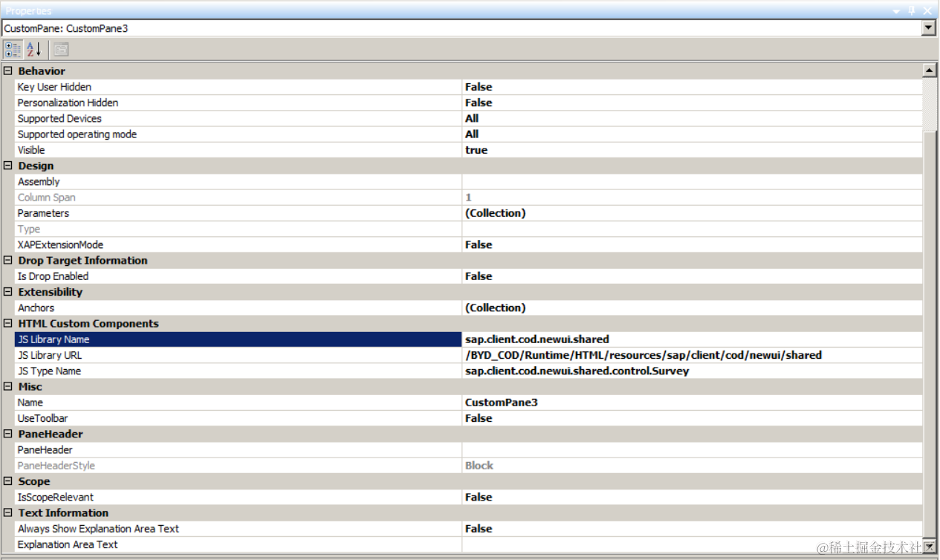Collapse the Design category
940x560 pixels.
(9, 166)
